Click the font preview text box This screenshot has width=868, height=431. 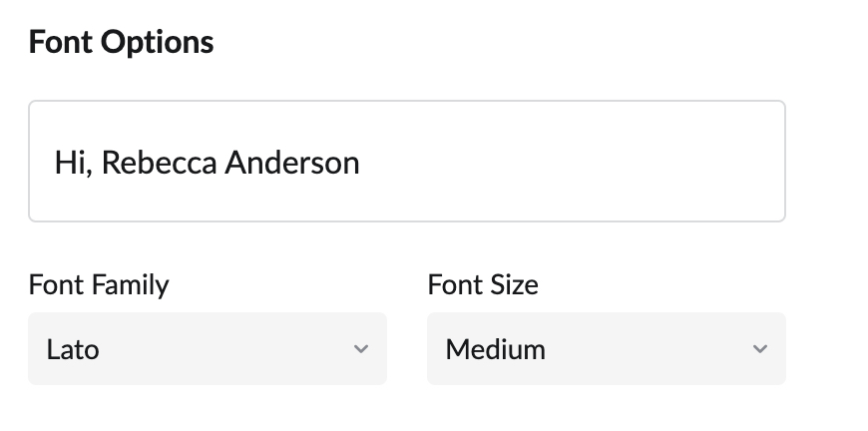tap(406, 161)
